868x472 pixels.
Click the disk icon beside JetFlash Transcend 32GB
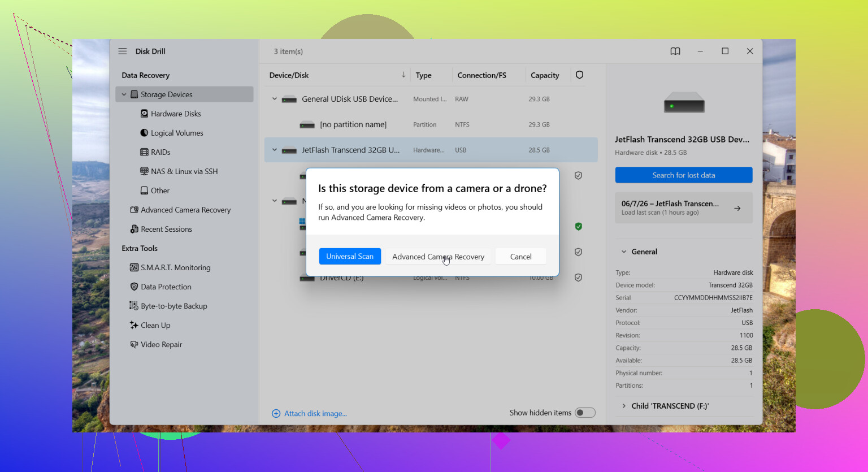[289, 150]
